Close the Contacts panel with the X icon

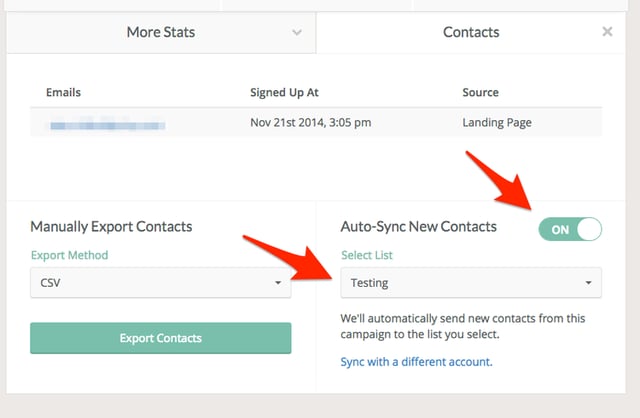[607, 31]
